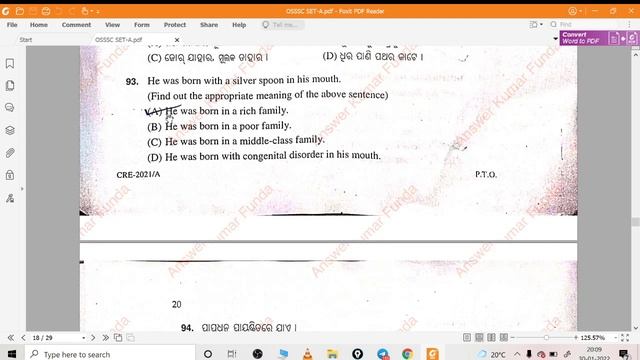The height and width of the screenshot is (360, 640).
Task: Select Continuous page view mode icon
Action: point(479,337)
